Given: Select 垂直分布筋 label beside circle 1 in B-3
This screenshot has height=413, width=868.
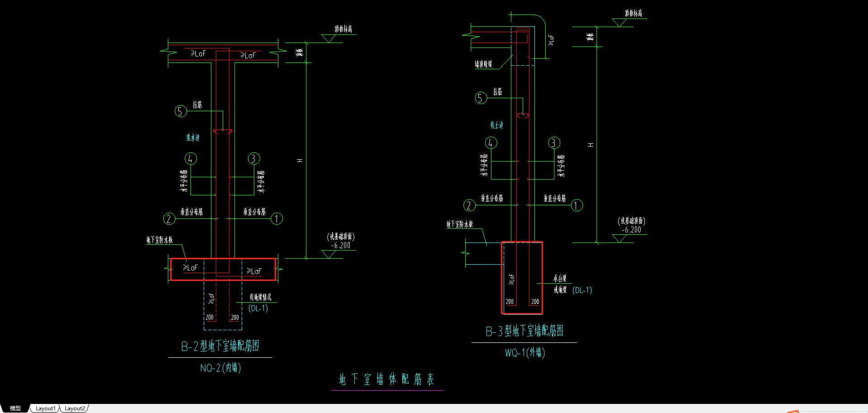Looking at the screenshot, I should 555,198.
